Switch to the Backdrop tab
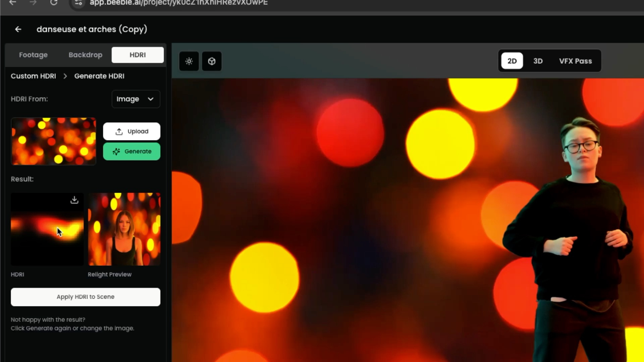 coord(86,55)
